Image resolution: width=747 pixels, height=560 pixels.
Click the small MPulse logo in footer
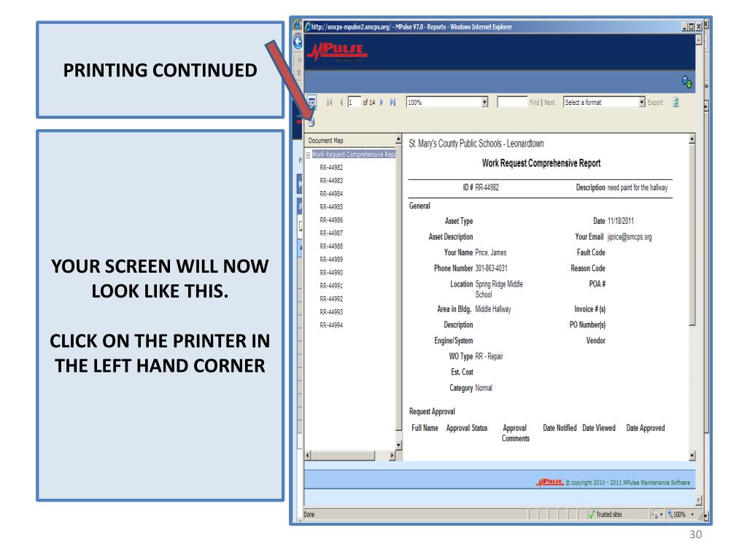click(550, 483)
